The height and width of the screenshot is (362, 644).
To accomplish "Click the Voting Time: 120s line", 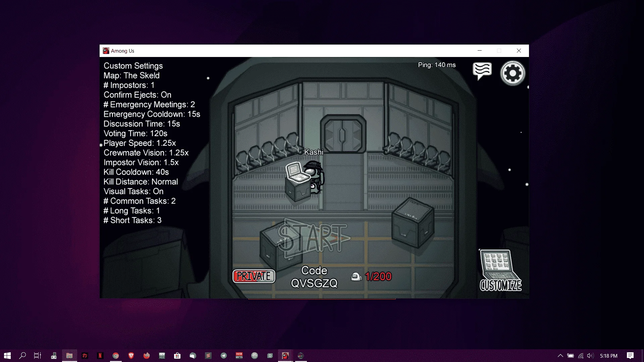I will 136,134.
